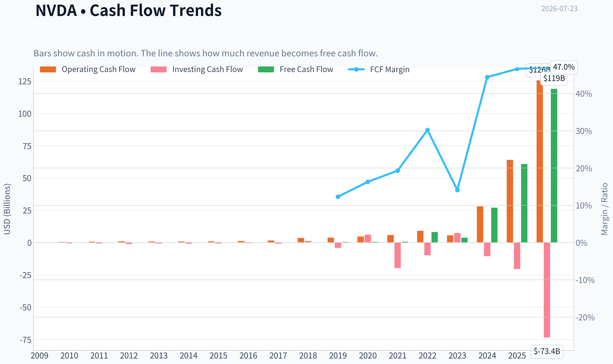This screenshot has width=613, height=364.
Task: Click the green Free Cash Flow legend swatch
Action: tap(266, 69)
